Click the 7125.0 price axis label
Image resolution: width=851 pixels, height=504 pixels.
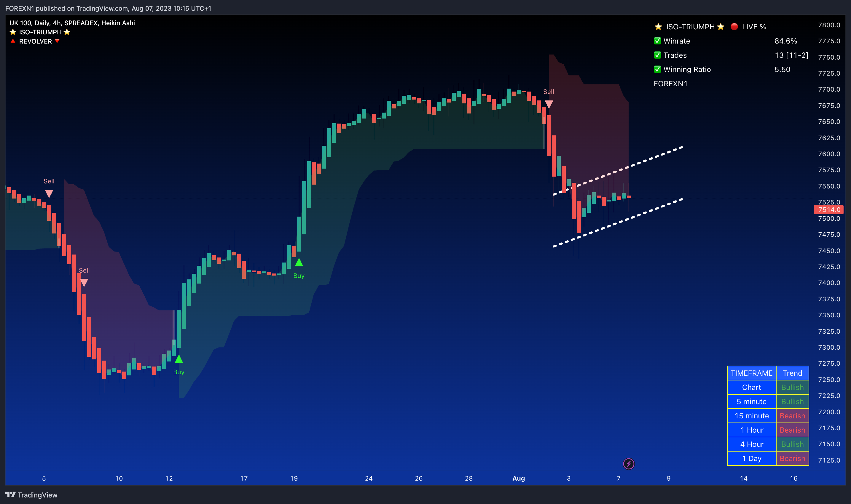[x=829, y=460]
